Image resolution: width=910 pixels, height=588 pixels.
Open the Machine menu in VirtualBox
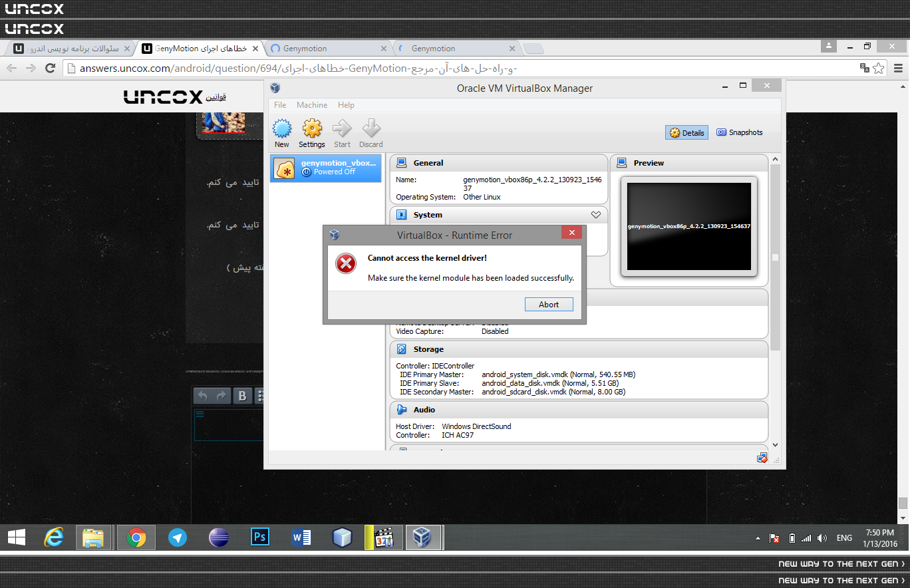click(x=312, y=105)
